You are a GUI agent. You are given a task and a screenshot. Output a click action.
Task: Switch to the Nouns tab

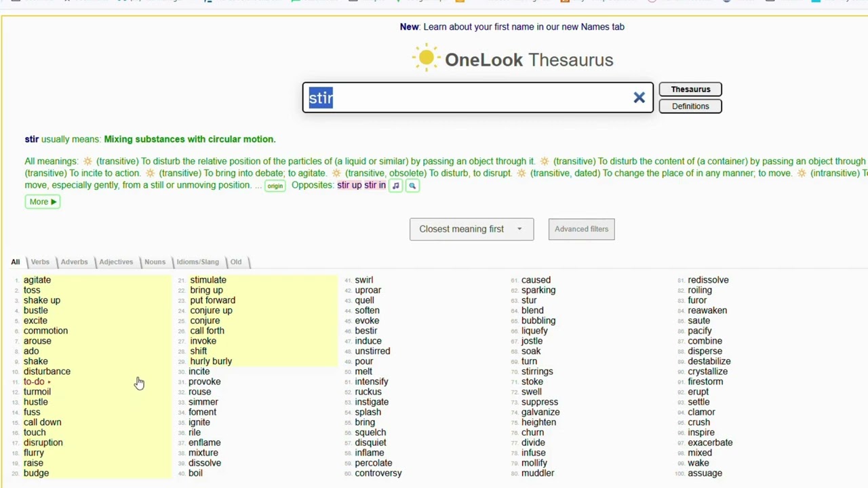[x=155, y=262]
